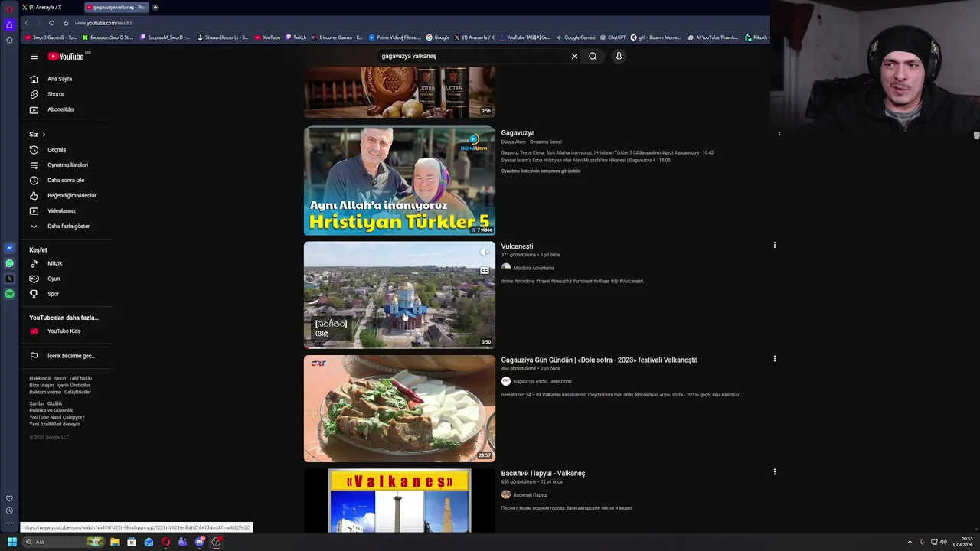Clear the search box with the X icon
Screen dimensions: 980x551
[x=574, y=56]
